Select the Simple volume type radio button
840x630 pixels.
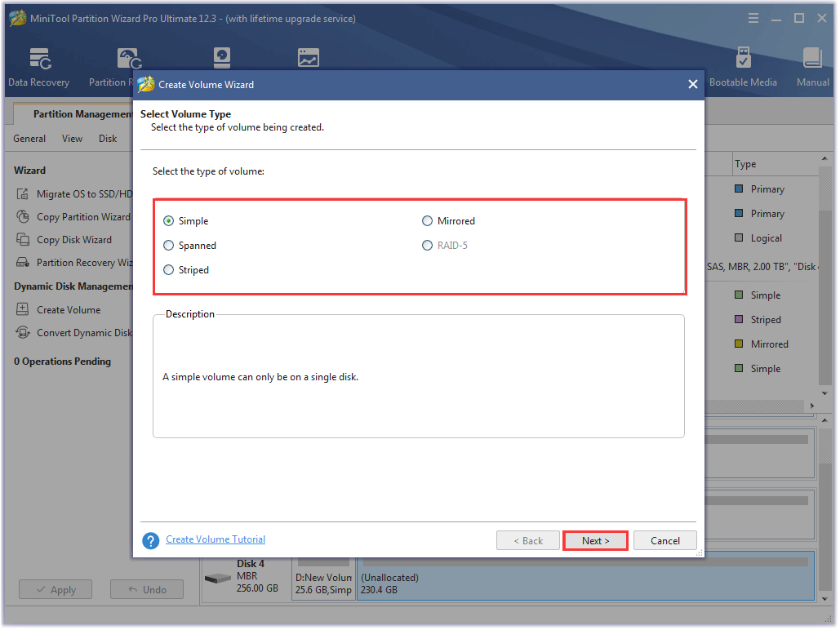(169, 220)
